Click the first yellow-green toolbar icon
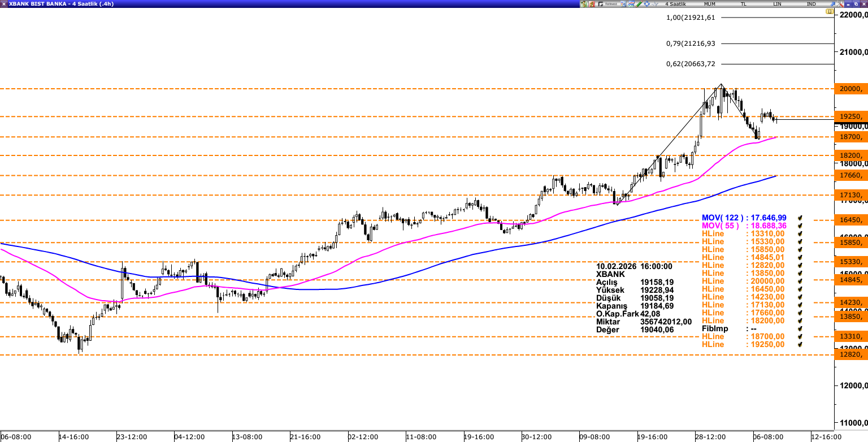Image resolution: width=868 pixels, height=442 pixels. (x=584, y=4)
